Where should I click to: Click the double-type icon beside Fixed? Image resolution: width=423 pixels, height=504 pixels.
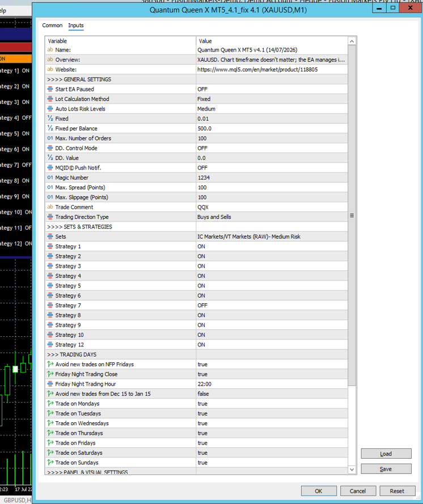click(x=50, y=118)
